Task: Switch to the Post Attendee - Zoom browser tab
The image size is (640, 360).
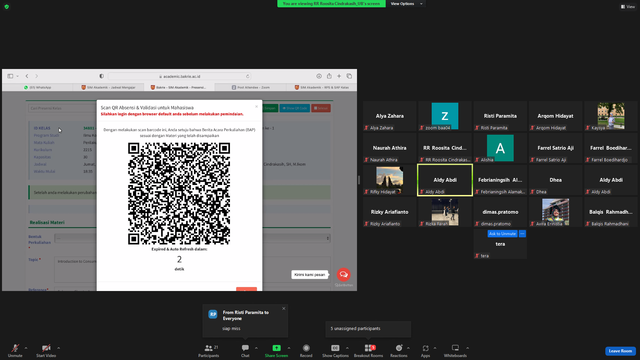Action: (x=250, y=87)
